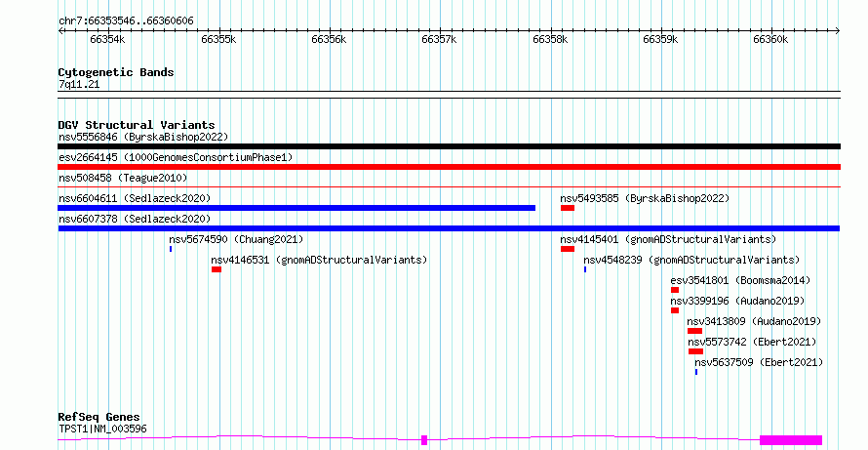
Task: Click the RefSeq Genes track title
Action: pyautogui.click(x=99, y=417)
